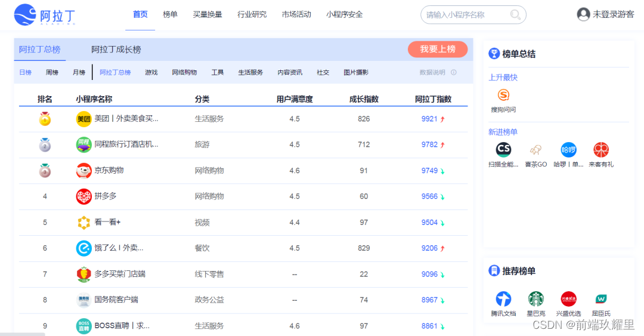Click the 政务公益 category cell
The width and height of the screenshot is (644, 336).
(209, 300)
